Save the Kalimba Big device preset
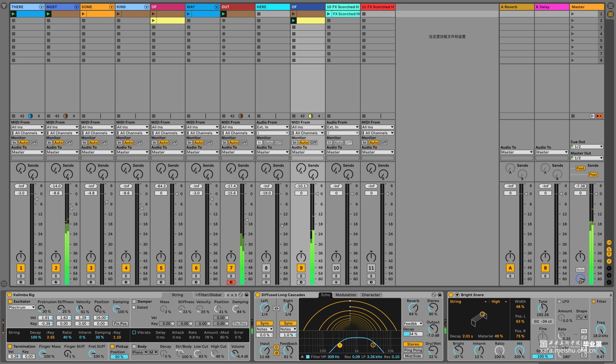Image resolution: width=616 pixels, height=364 pixels. 246,295
